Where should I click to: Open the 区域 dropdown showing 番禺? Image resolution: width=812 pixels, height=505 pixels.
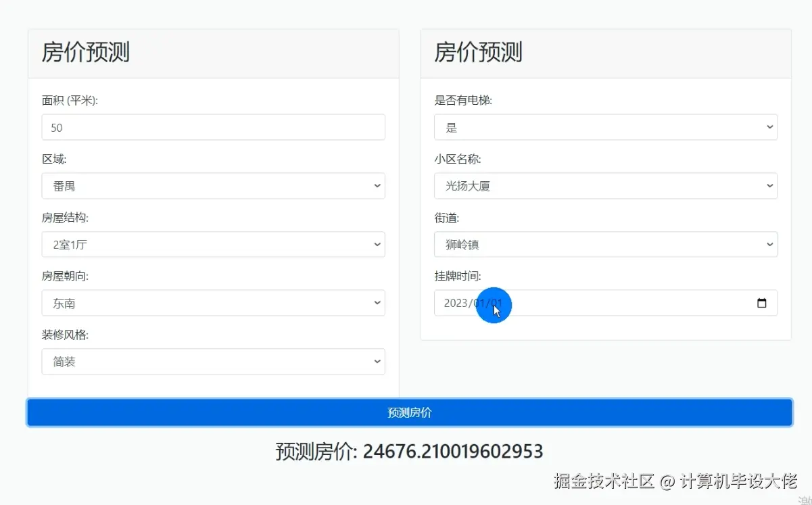tap(213, 185)
